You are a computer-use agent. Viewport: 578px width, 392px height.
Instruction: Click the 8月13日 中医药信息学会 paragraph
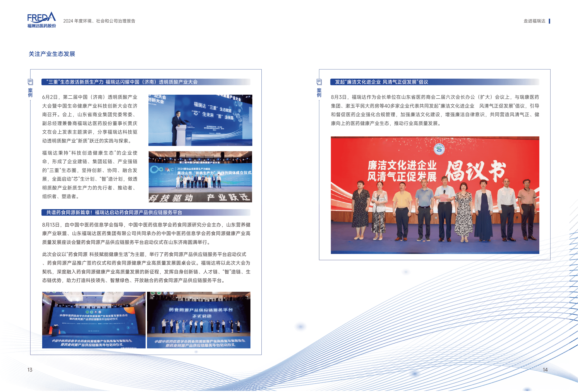coord(146,233)
